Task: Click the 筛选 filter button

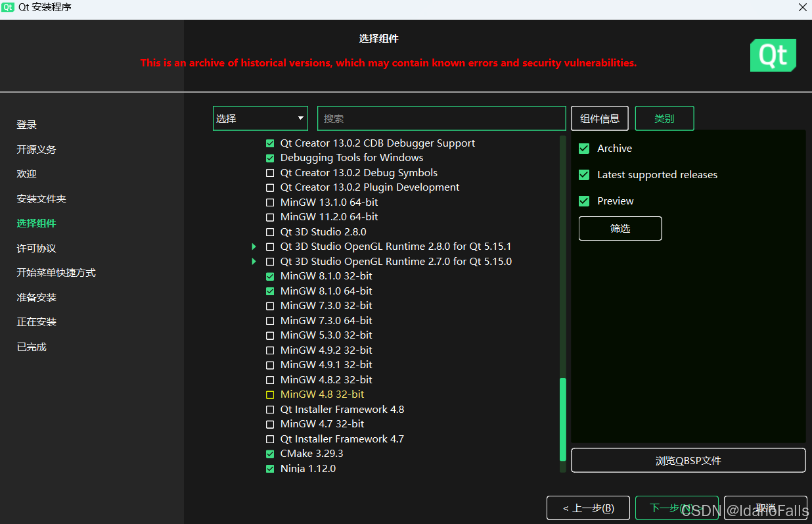Action: coord(620,228)
